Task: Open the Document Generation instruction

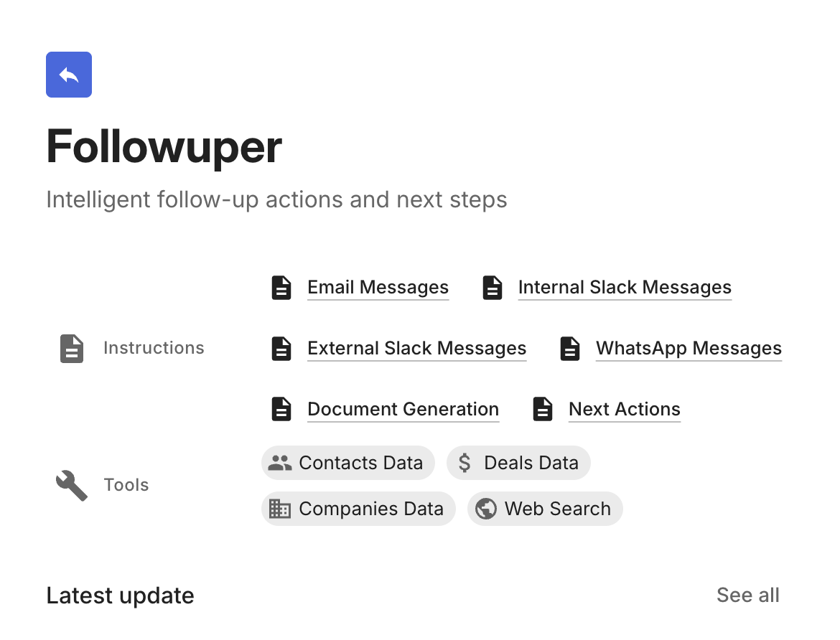Action: [403, 410]
